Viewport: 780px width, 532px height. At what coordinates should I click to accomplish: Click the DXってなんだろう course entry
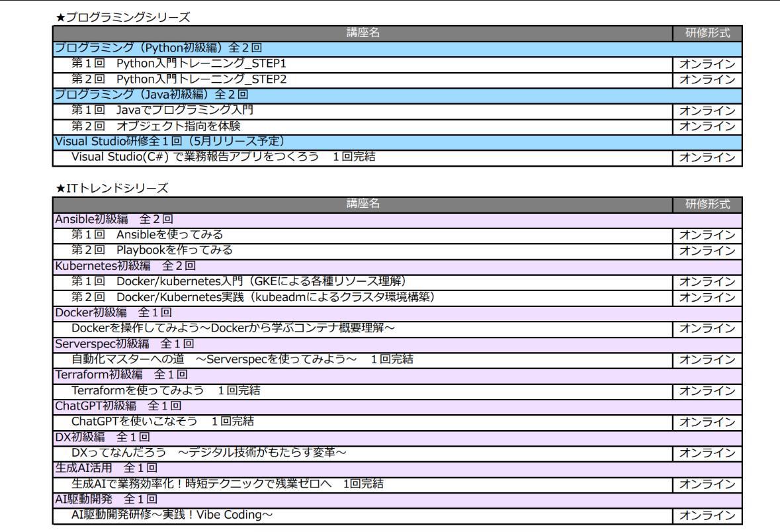[210, 453]
